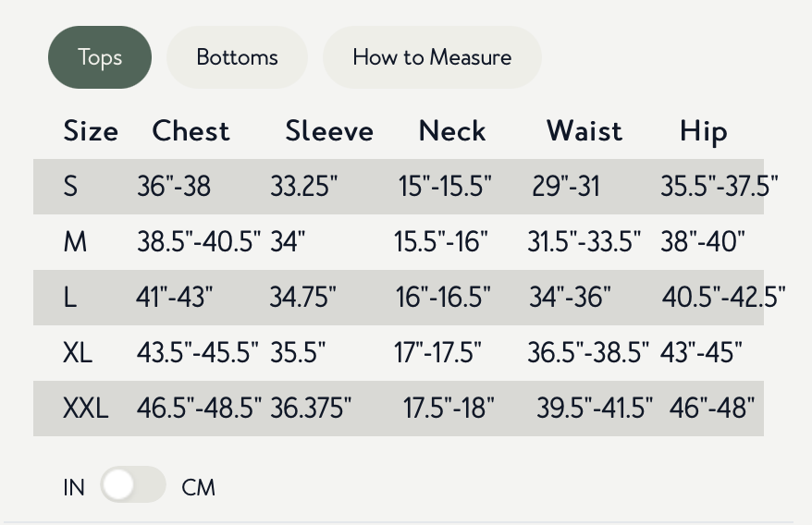The width and height of the screenshot is (812, 525).
Task: Click the size S chest value 36"-38
Action: tap(174, 187)
